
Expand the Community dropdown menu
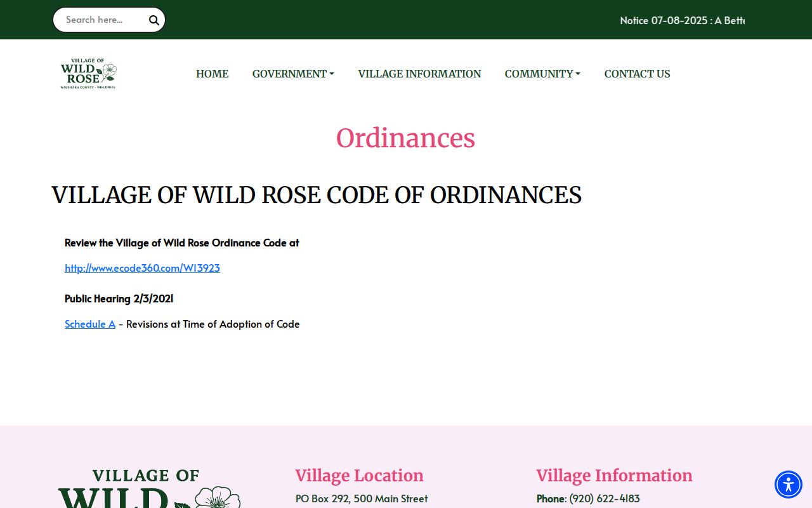(x=542, y=74)
